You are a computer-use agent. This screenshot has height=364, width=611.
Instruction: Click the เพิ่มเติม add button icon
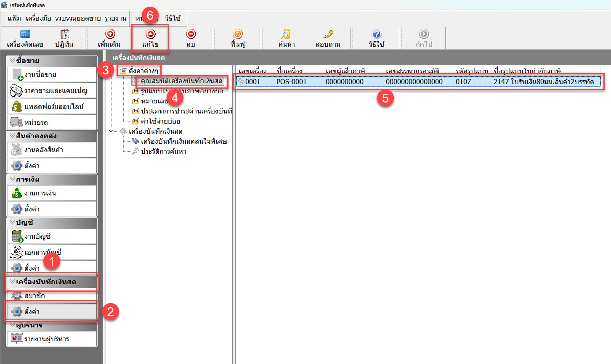pos(110,34)
